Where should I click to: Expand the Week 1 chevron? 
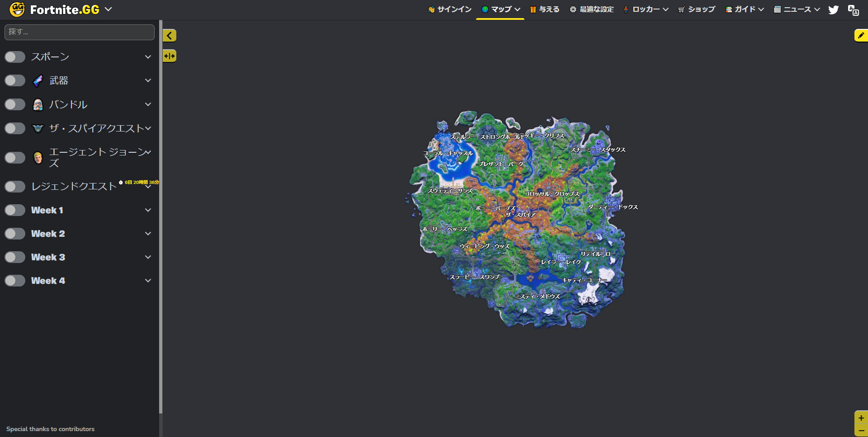click(148, 210)
